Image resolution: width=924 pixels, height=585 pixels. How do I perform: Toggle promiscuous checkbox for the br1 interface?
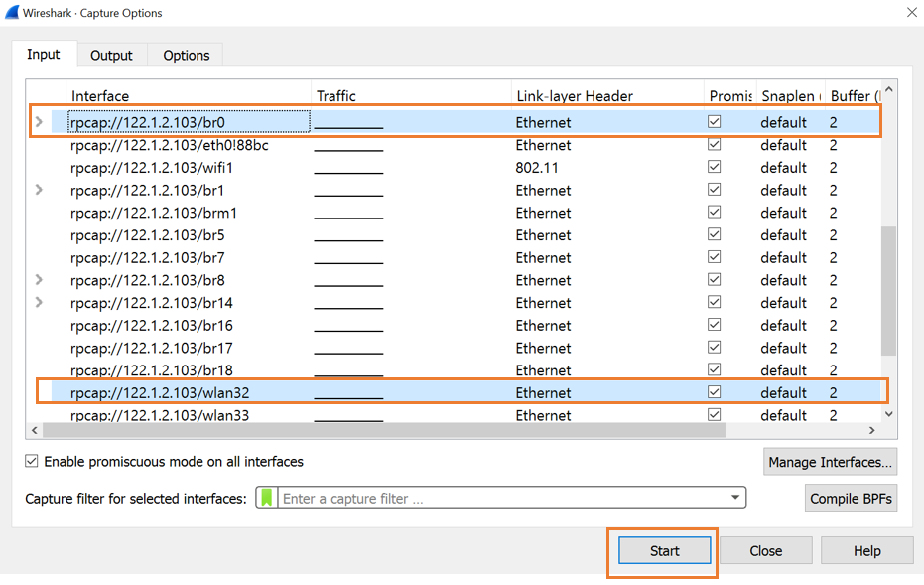715,190
